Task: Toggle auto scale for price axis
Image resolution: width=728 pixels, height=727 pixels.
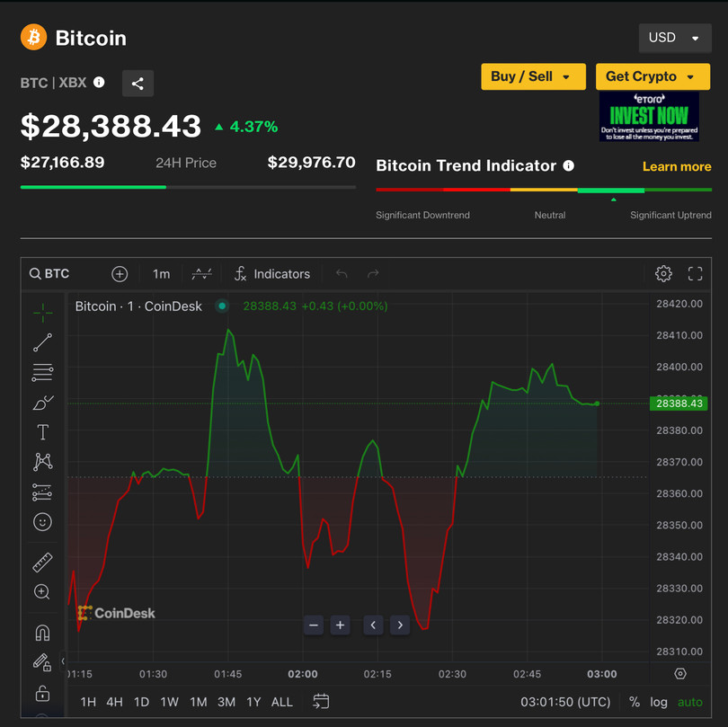Action: pyautogui.click(x=690, y=702)
